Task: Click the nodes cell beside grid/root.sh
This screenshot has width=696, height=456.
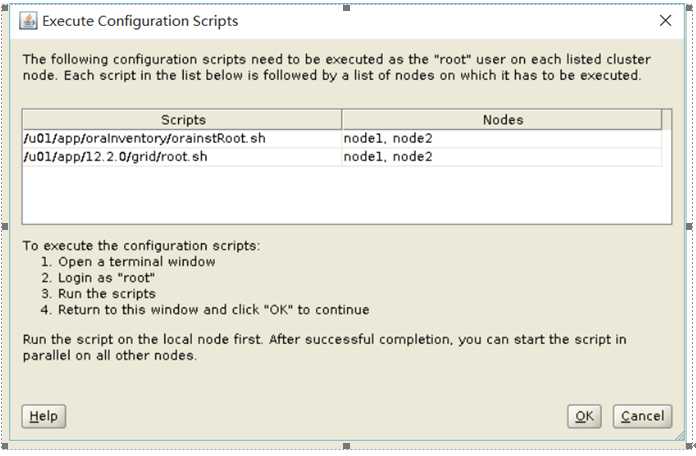Action: tap(502, 157)
